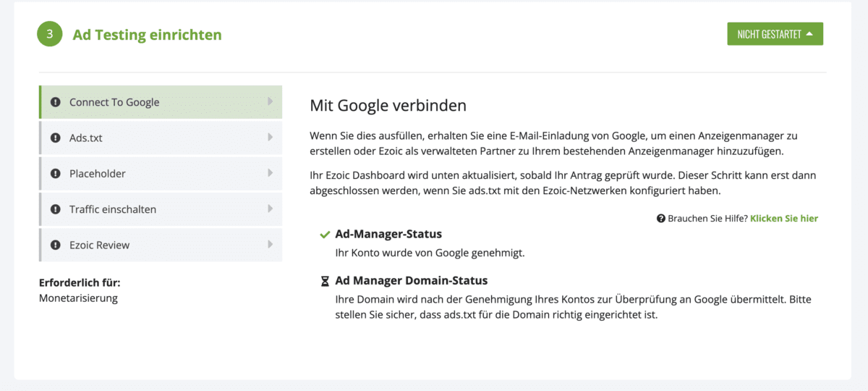Click the step 3 circle badge
The image size is (868, 391).
49,34
